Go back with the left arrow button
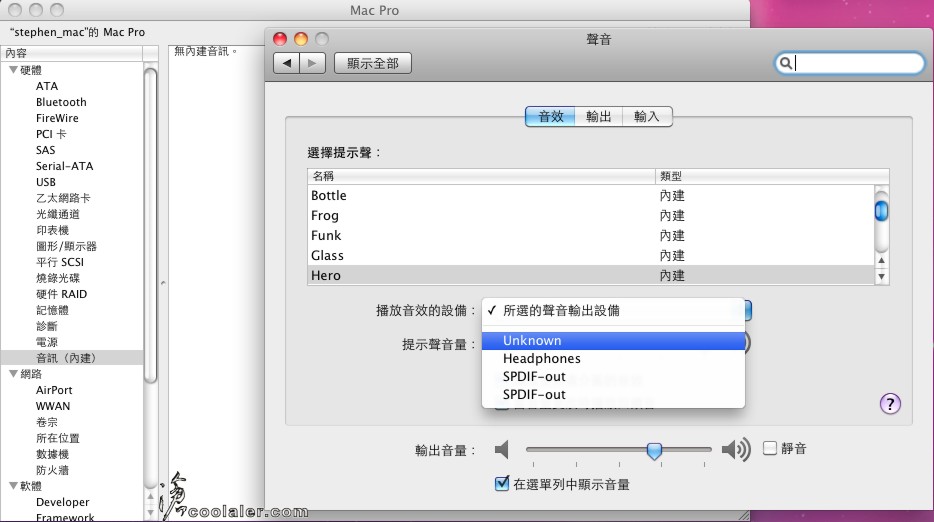Screen dimensions: 934x522 [287, 63]
